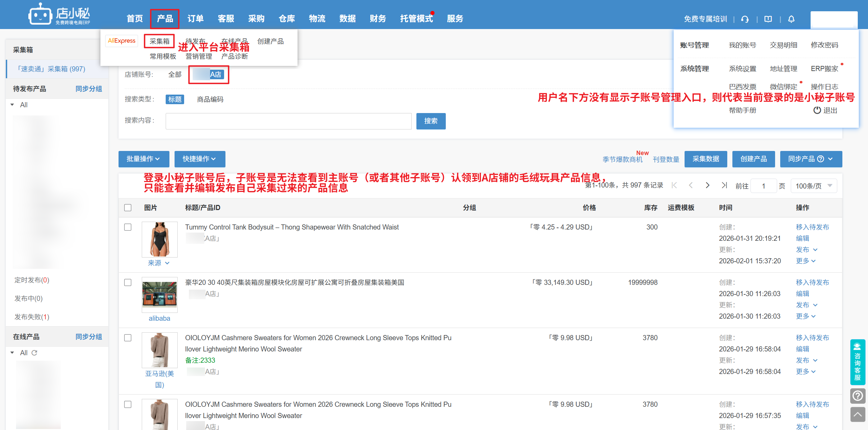Go to the last page arrow
This screenshot has width=868, height=430.
[x=724, y=185]
